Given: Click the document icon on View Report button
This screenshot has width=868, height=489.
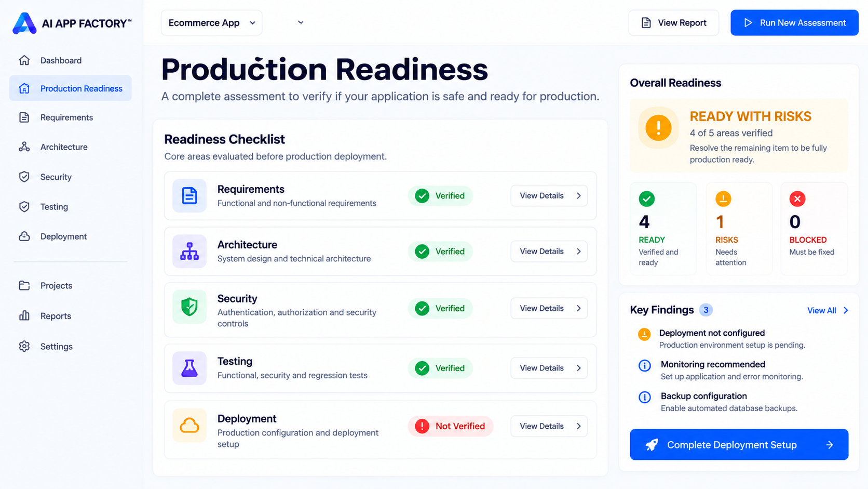Looking at the screenshot, I should (646, 23).
